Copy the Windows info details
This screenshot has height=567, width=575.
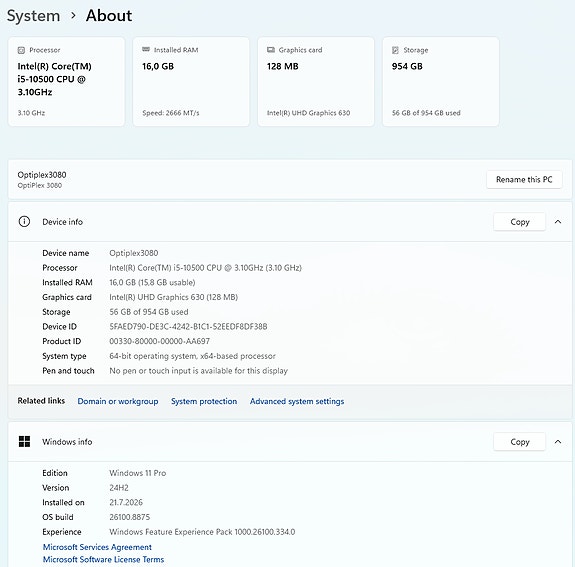(520, 442)
